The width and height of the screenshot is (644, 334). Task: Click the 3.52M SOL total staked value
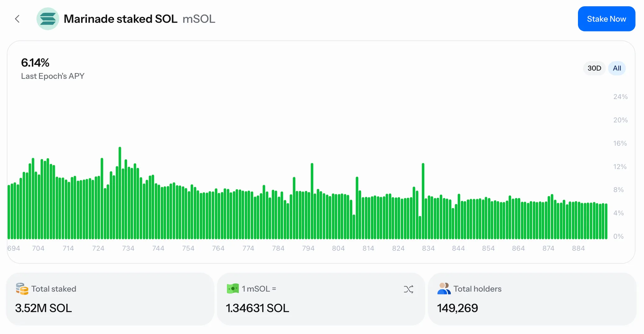43,308
